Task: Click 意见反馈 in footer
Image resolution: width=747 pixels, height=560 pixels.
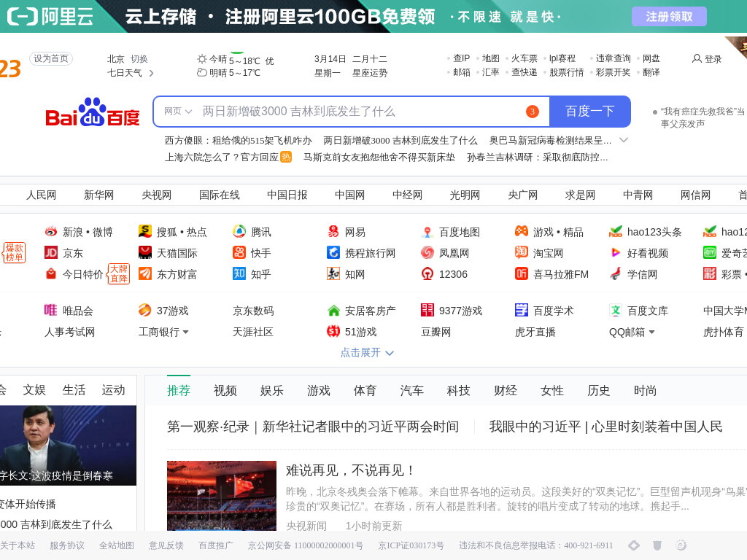Action: pos(166,545)
